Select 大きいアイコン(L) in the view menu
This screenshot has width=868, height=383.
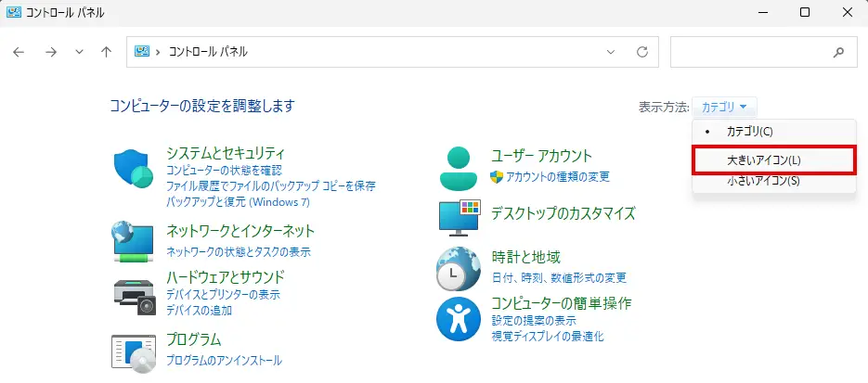tap(774, 160)
